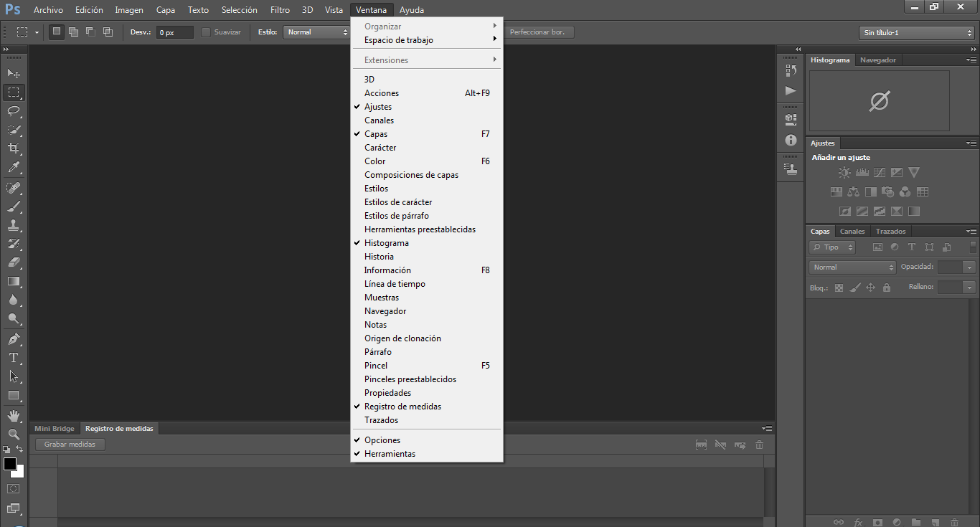Click the Grabar medidas button
The image size is (980, 527).
(70, 445)
